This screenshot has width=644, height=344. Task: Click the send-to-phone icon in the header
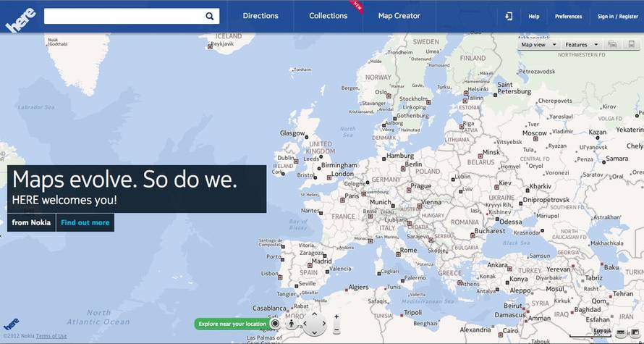(509, 16)
